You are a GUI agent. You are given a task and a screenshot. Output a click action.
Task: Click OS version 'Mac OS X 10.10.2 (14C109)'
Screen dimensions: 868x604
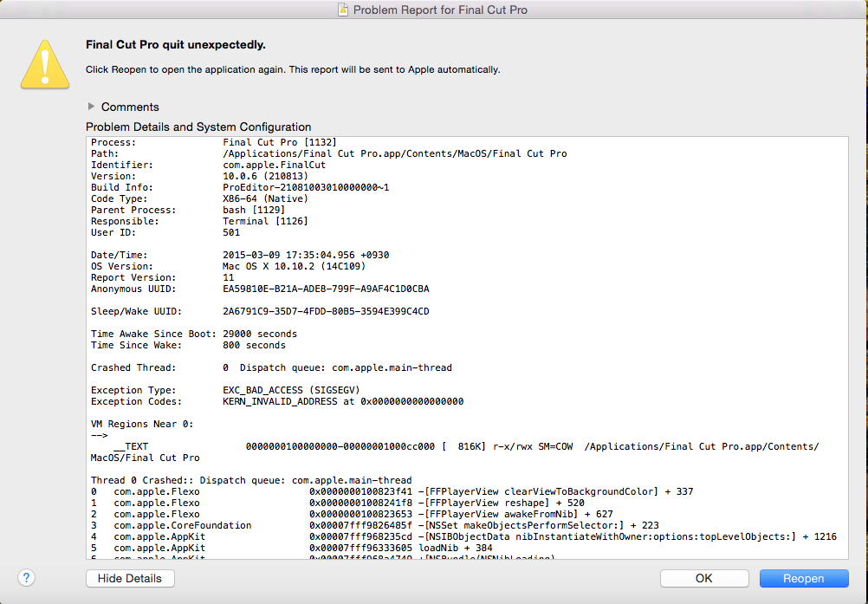[294, 266]
